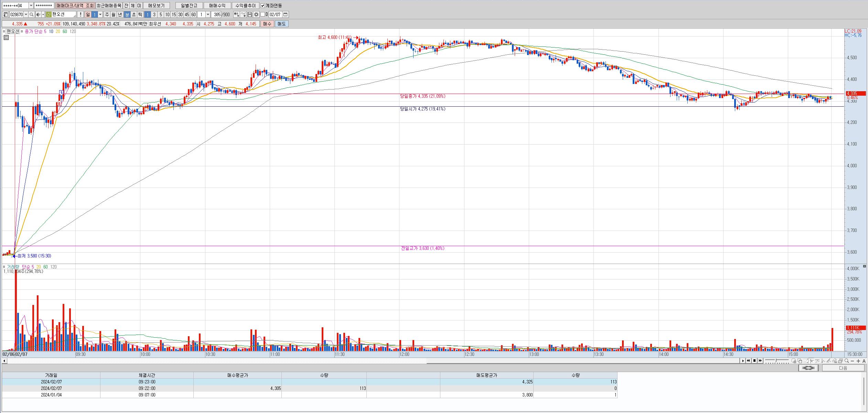
Task: Click the red 매수 buy button
Action: coord(267,24)
